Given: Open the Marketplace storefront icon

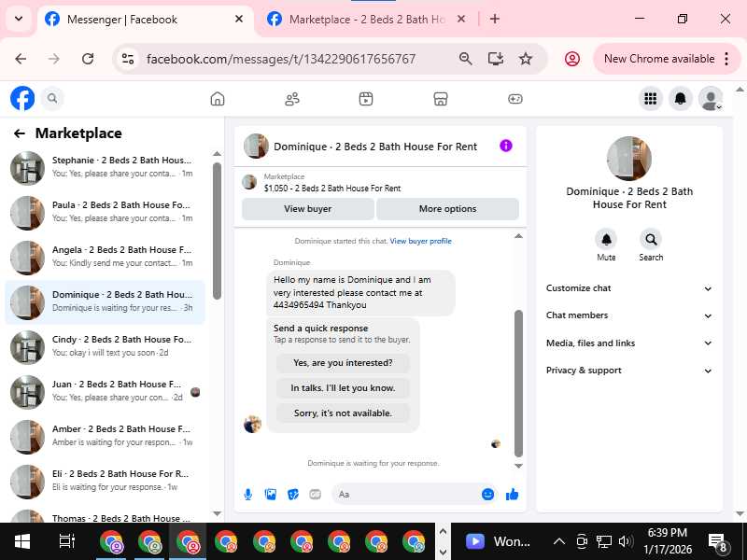Looking at the screenshot, I should click(440, 99).
